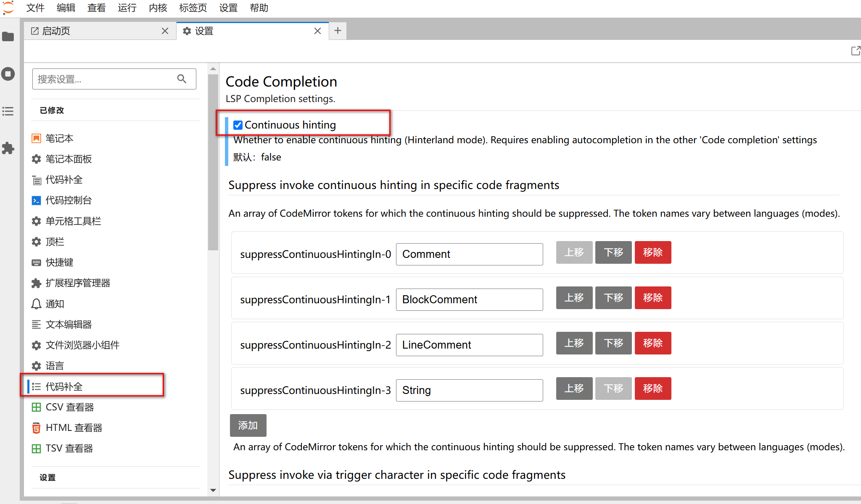
Task: Open the file browser sidebar icon
Action: coord(8,37)
